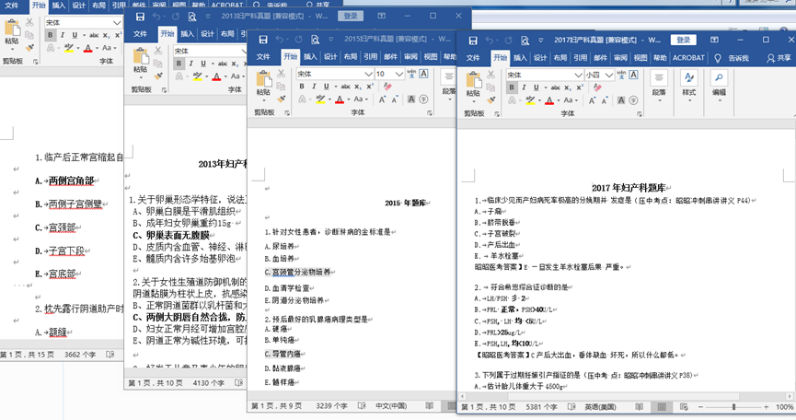Open the font name dropdown in 2017 window

pos(576,74)
